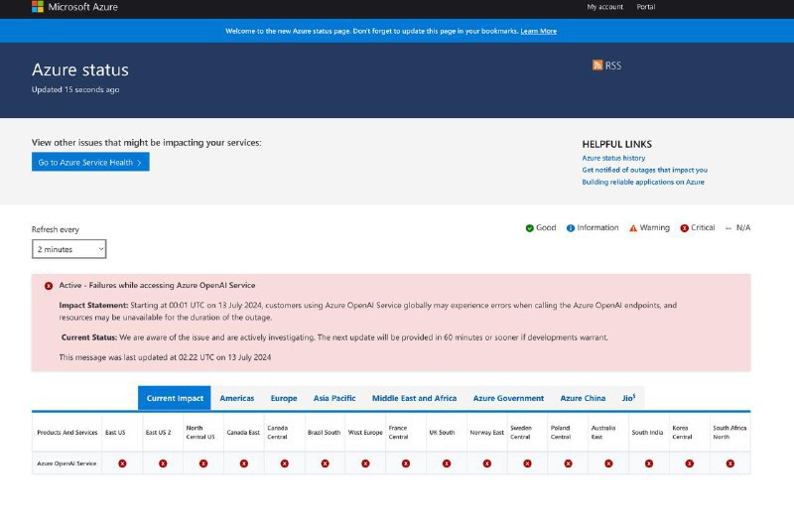Click the critical status icon under UK South
This screenshot has width=794, height=532.
pyautogui.click(x=446, y=464)
